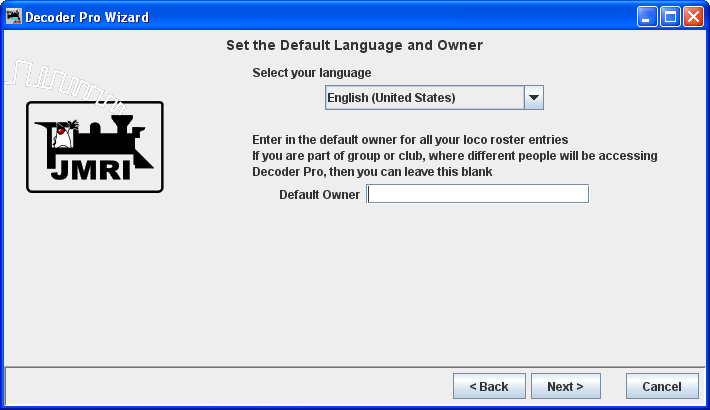The image size is (710, 410).
Task: Click the "Set the Default Language and Owner" heading
Action: pyautogui.click(x=354, y=45)
